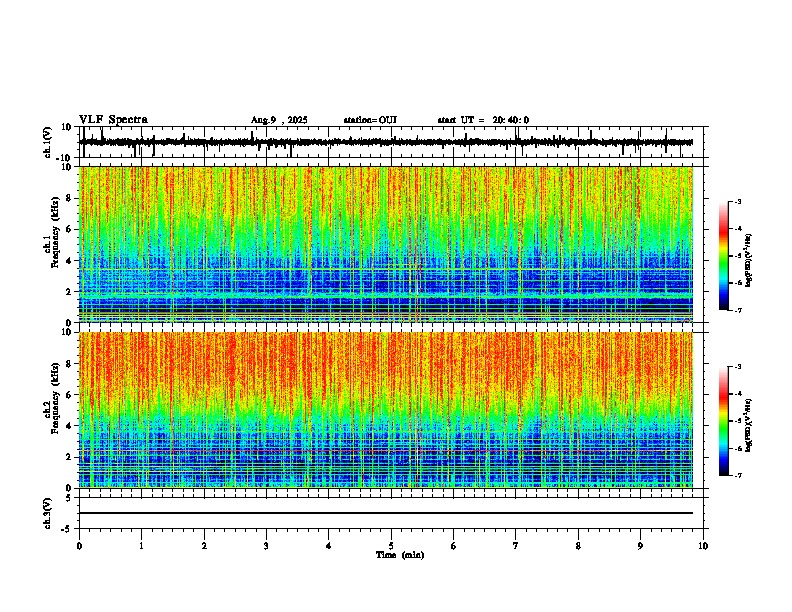
Task: Click time-axis tick label "4"
Action: coord(329,546)
